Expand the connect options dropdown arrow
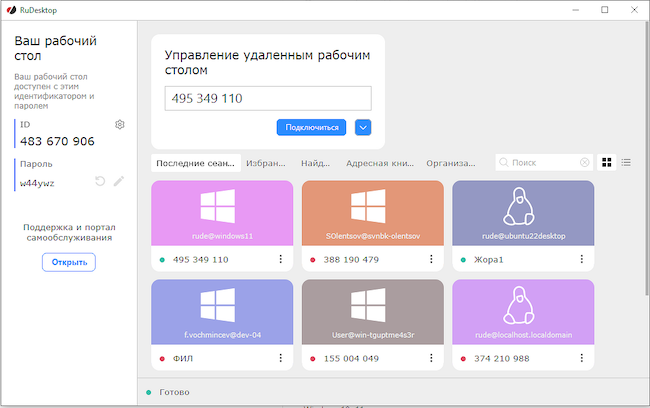Image resolution: width=650 pixels, height=408 pixels. 363,127
